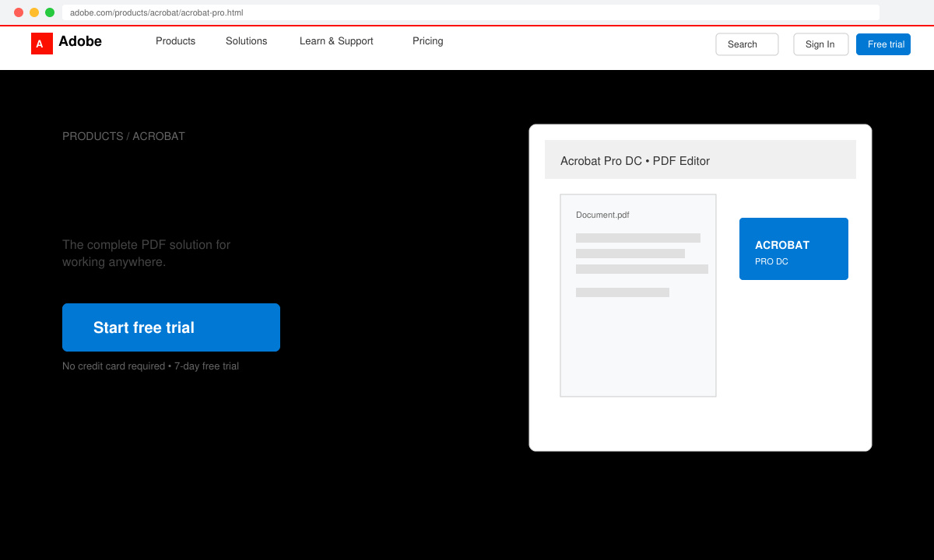Maximize window using green button
This screenshot has height=560, width=934.
50,12
